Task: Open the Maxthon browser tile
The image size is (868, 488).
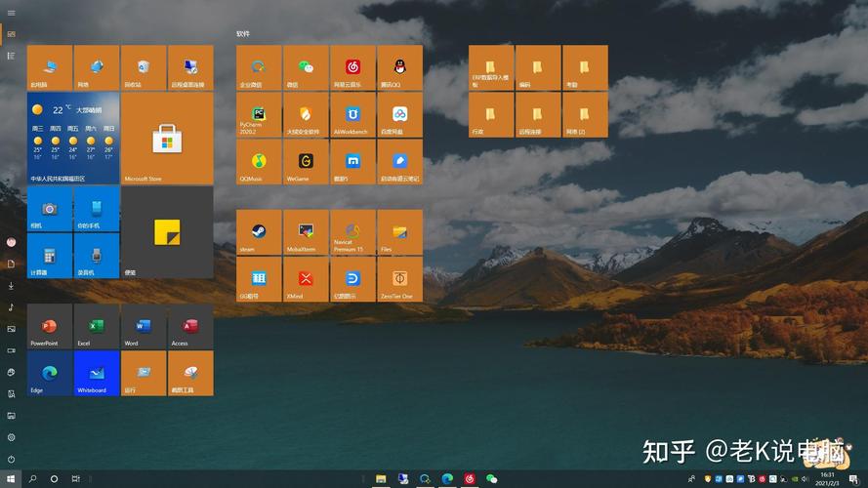Action: (x=352, y=162)
